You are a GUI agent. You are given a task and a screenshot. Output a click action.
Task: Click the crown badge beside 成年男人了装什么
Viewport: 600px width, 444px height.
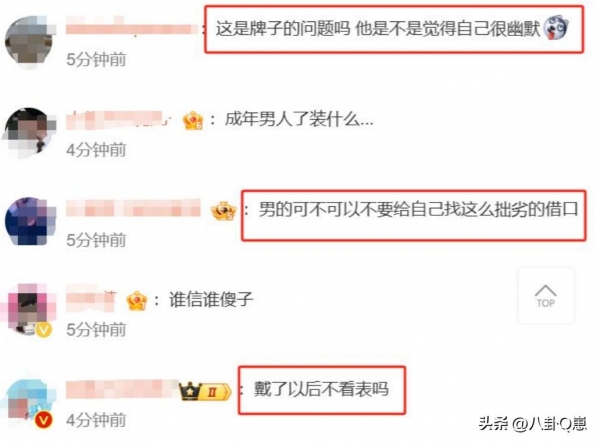click(x=193, y=121)
